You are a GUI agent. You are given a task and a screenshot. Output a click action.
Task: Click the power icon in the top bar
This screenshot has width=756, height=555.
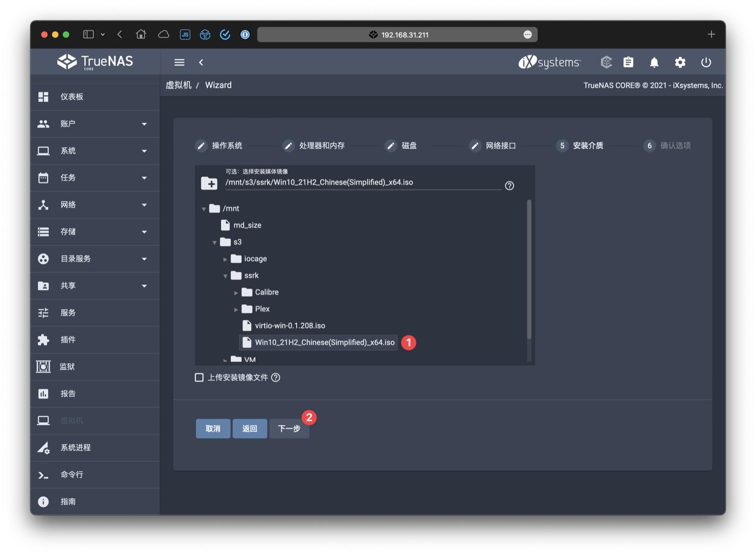(x=706, y=62)
